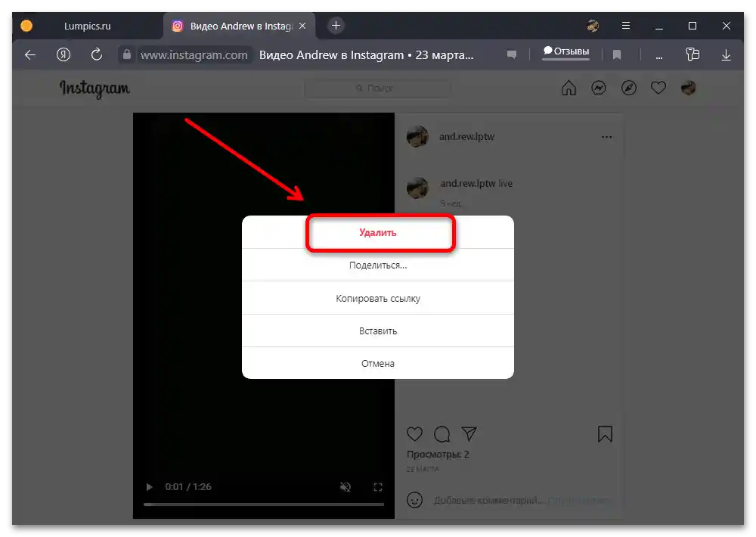
Task: Open the Instagram profile avatar menu
Action: point(688,88)
